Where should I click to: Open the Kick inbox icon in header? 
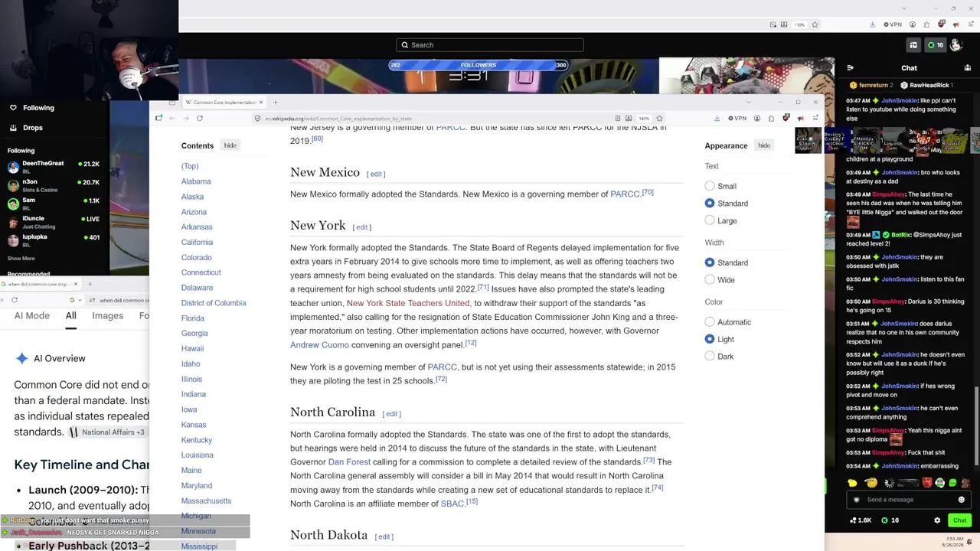coord(913,45)
